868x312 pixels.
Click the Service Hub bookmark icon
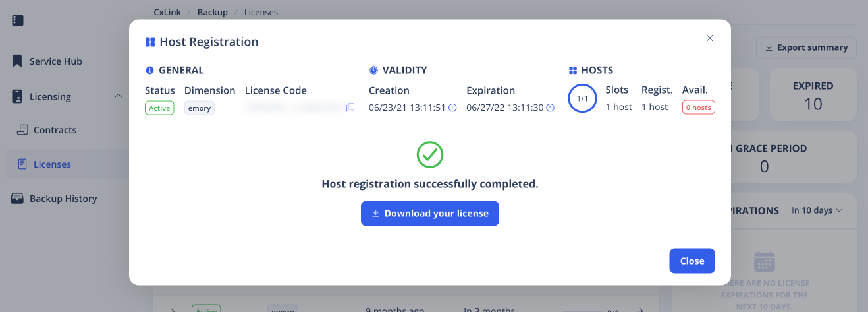[18, 61]
